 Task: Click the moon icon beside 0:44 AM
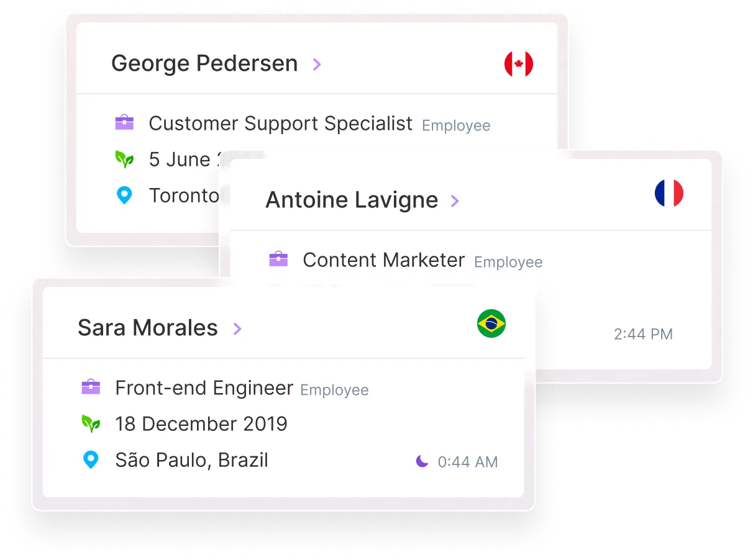click(422, 461)
